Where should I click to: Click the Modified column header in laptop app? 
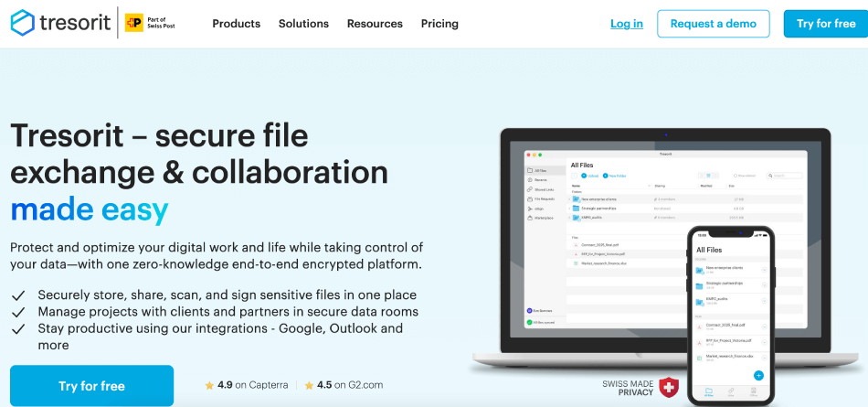pyautogui.click(x=706, y=186)
